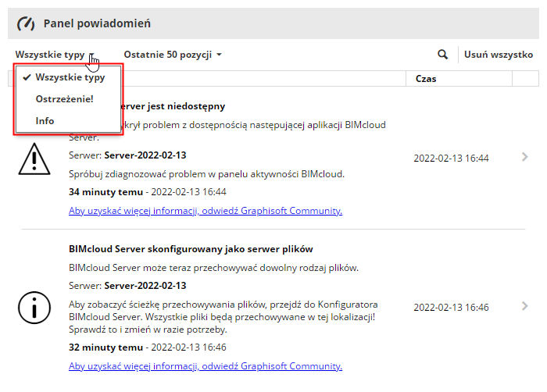Viewport: 547px width, 392px height.
Task: Open Graphisoft Community link under warning notification
Action: coord(206,211)
